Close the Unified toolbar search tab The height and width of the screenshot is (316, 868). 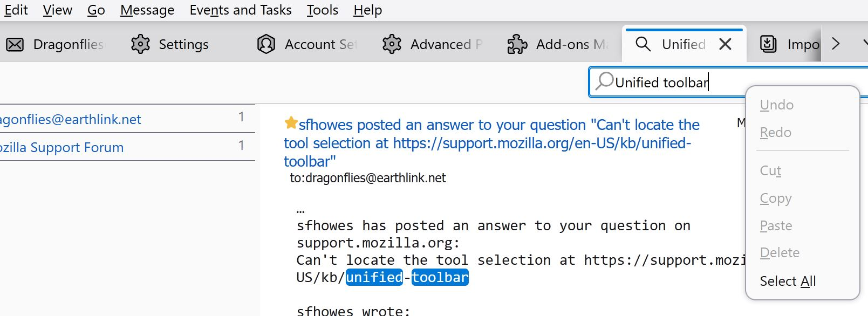click(726, 44)
